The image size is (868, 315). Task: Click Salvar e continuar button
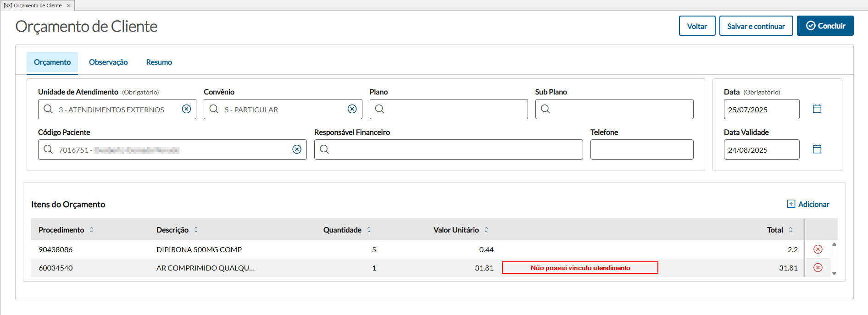tap(756, 26)
